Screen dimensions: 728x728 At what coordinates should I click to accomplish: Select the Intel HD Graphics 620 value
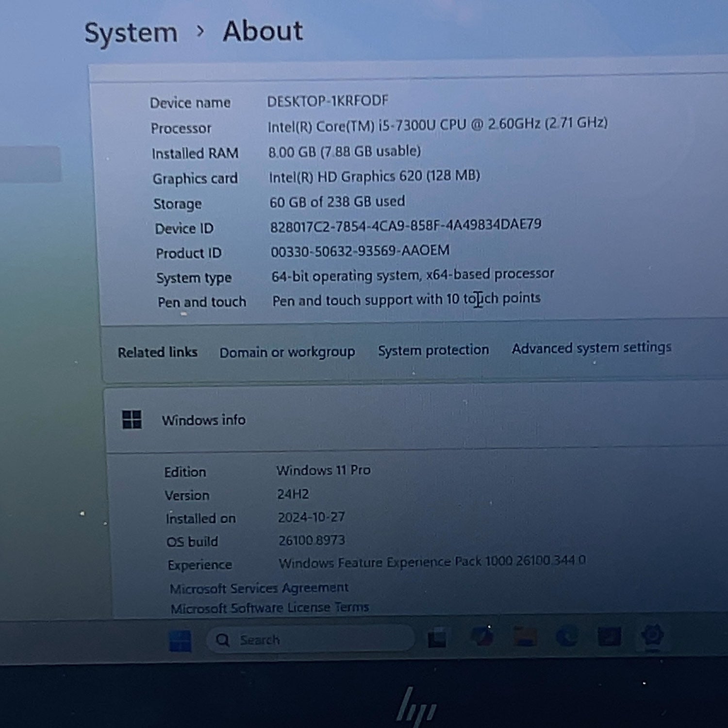pos(375,177)
